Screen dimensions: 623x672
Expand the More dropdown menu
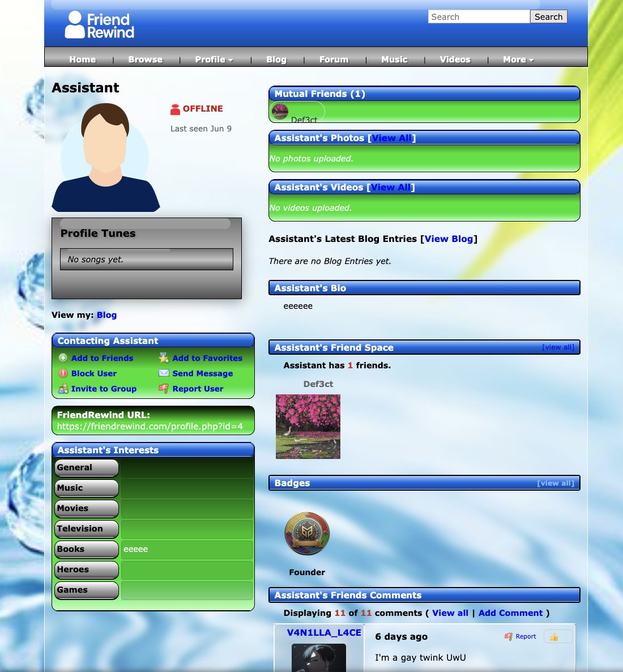pos(518,59)
